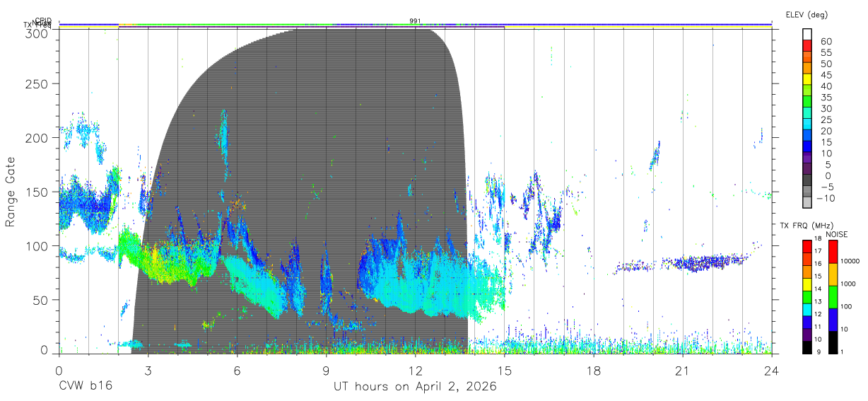Screen dimensions: 868x401
Task: Click ELEV colorbar label '55'
Action: point(826,52)
